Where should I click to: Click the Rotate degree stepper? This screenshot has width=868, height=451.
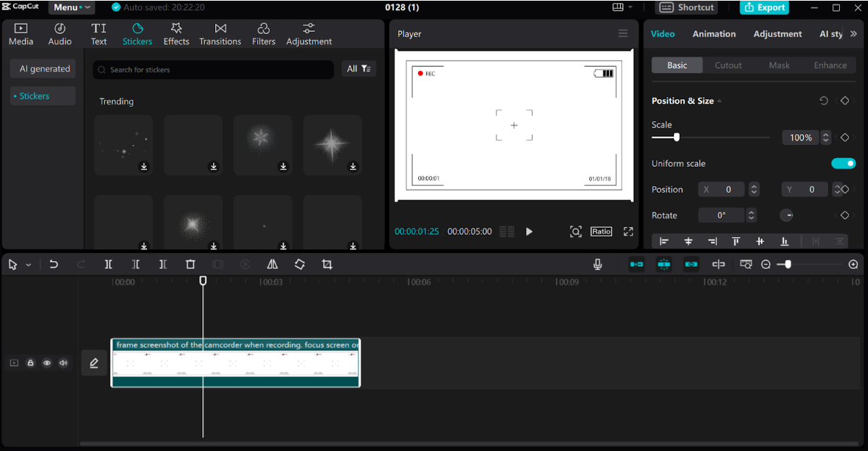click(x=751, y=215)
